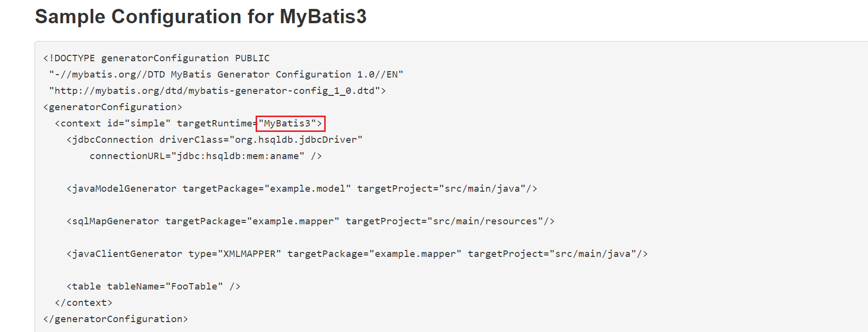Click the sqlMapGenerator tag name
The image size is (868, 332).
pos(115,221)
